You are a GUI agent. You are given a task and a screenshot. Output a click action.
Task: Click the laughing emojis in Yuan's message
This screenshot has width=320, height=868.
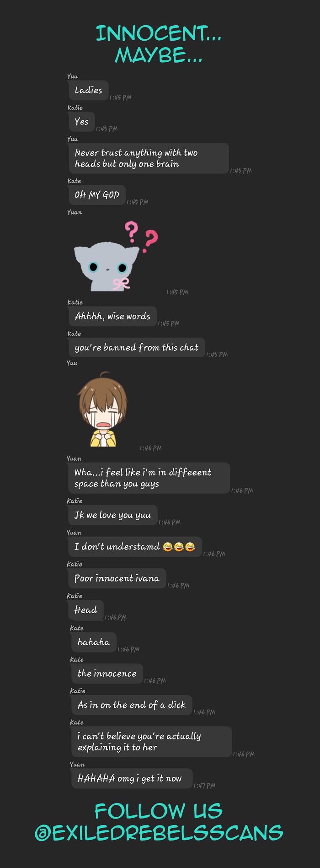[179, 546]
